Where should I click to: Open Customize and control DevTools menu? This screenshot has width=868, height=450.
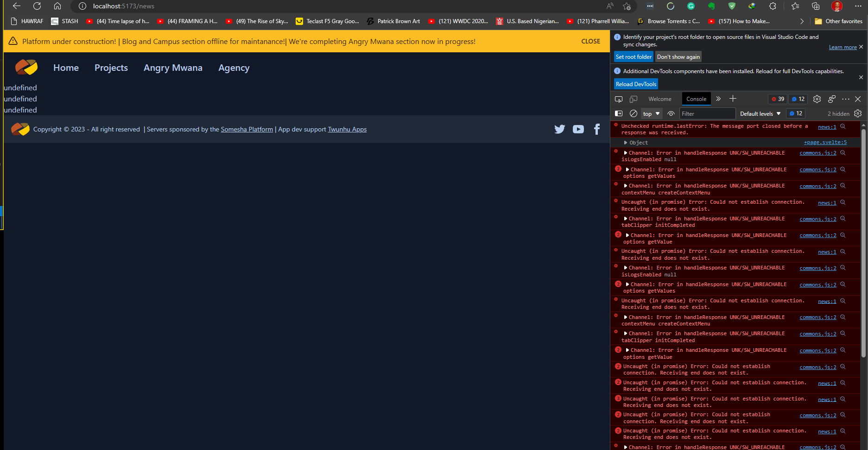tap(846, 99)
